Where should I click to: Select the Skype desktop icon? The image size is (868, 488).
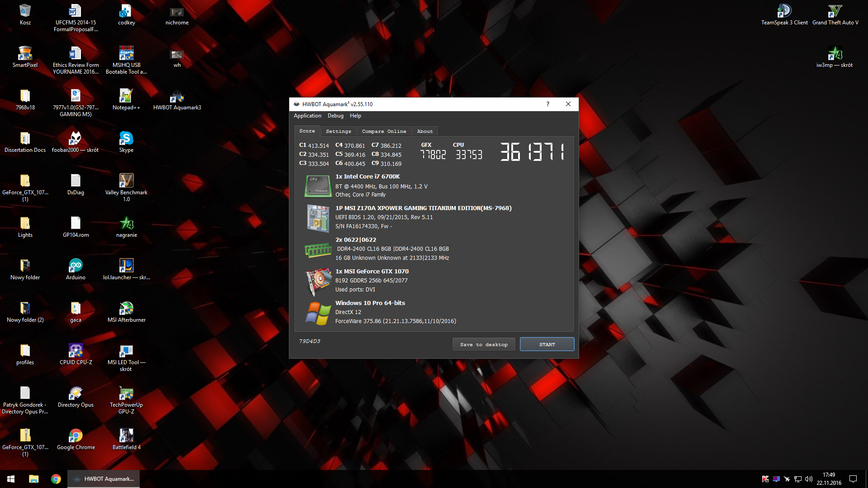[x=126, y=142]
